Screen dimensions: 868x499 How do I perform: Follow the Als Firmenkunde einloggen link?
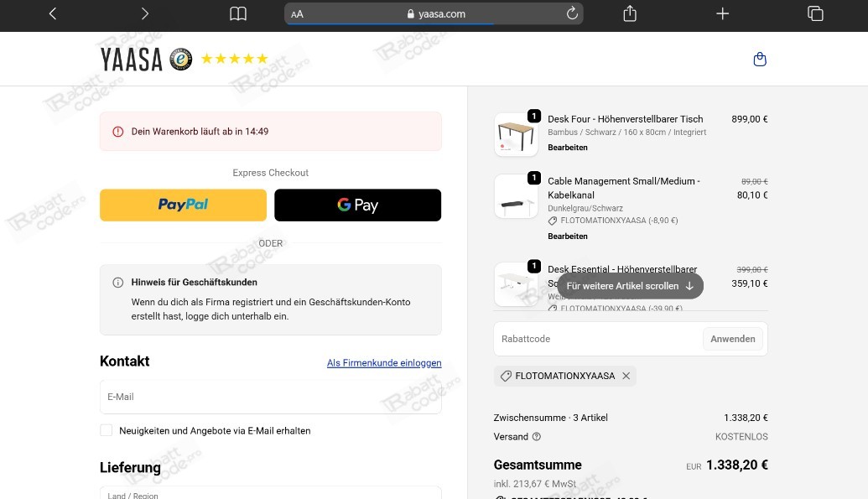pos(384,363)
